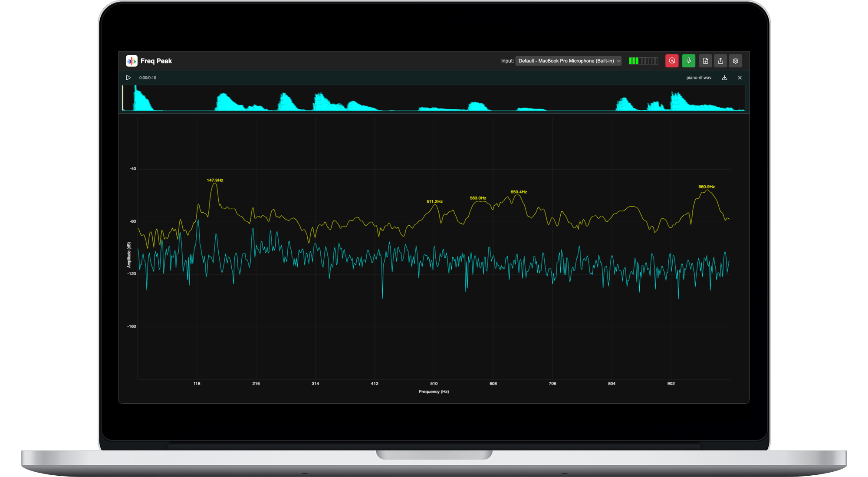Click the 960.9Hz peak marker
This screenshot has width=868, height=477.
707,187
